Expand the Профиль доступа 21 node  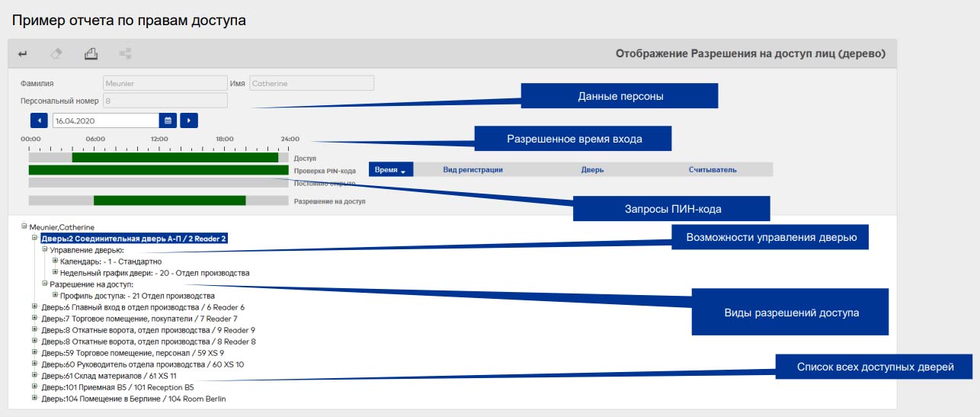click(x=55, y=295)
